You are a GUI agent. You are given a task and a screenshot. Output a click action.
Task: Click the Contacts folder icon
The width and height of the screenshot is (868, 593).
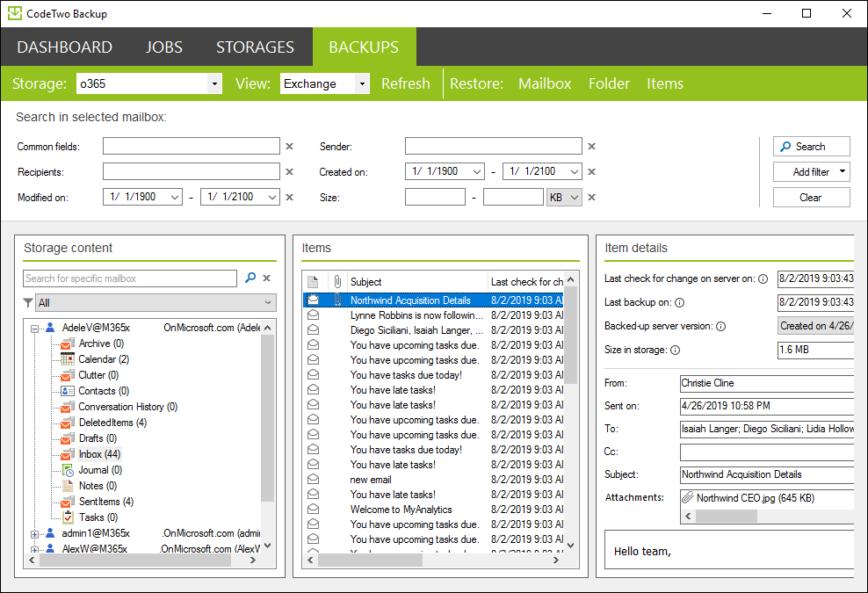pos(67,390)
